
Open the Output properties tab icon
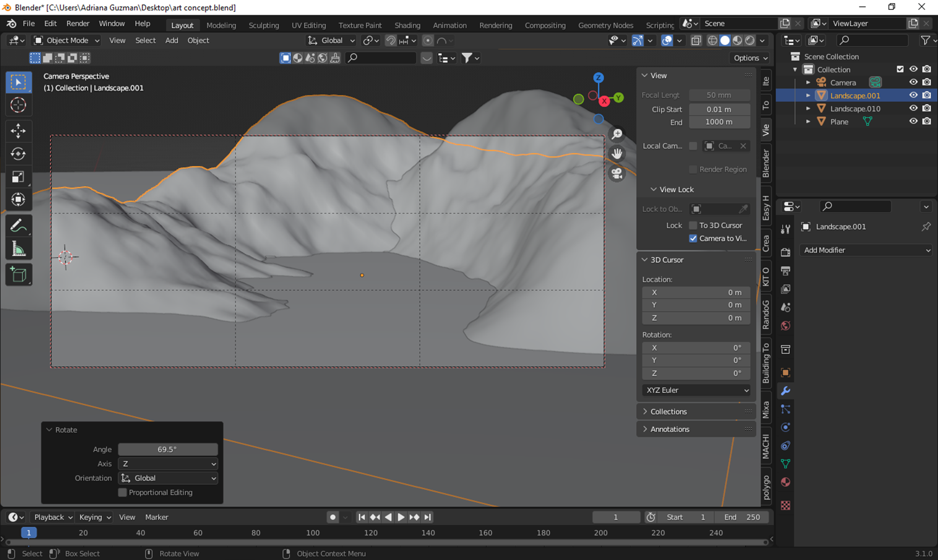coord(785,270)
